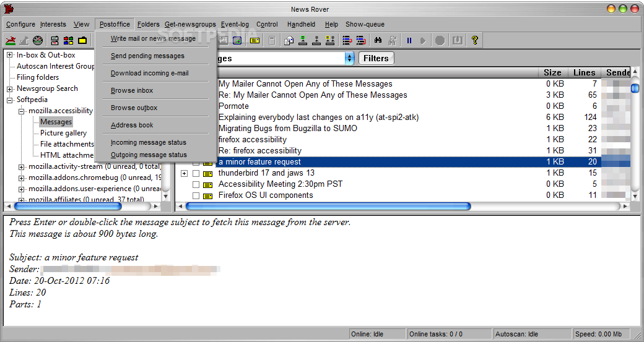Select Send pending messages menu entry
Viewport: 644px width, 342px height.
click(x=147, y=56)
